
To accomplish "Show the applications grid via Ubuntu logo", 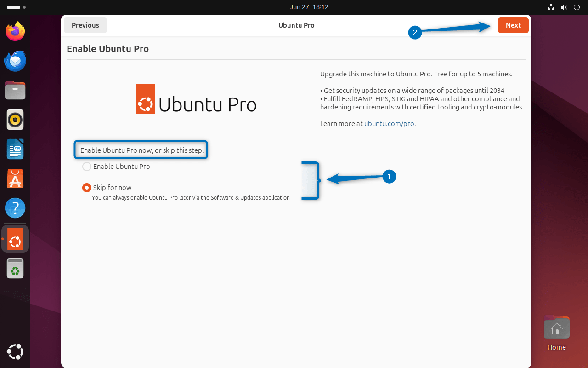I will (15, 351).
